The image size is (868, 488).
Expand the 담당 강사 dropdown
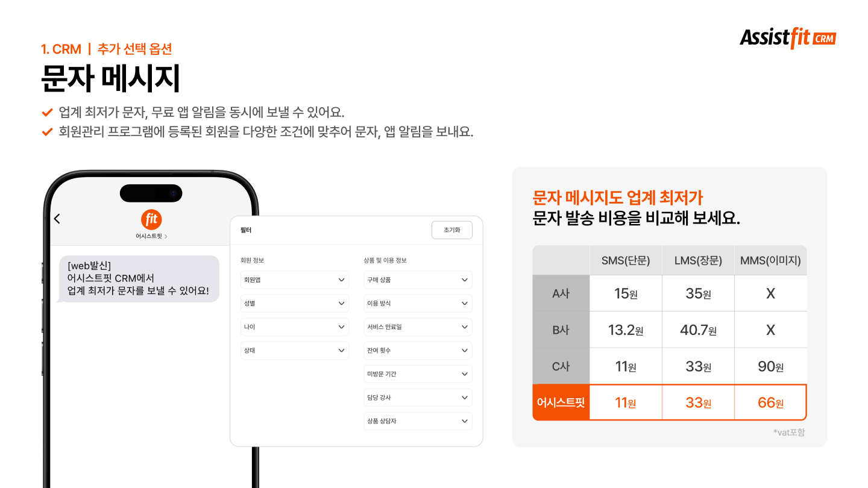pos(417,398)
